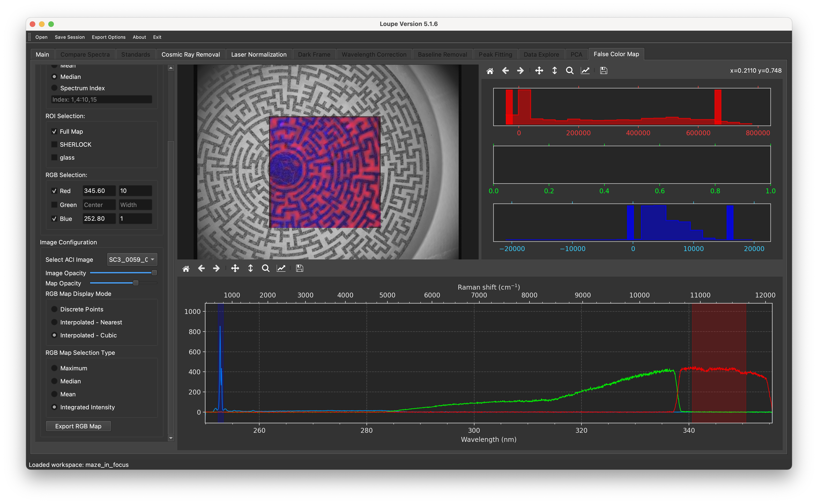Image resolution: width=818 pixels, height=504 pixels.
Task: Click the forward arrow in spectrum toolbar
Action: tap(216, 268)
